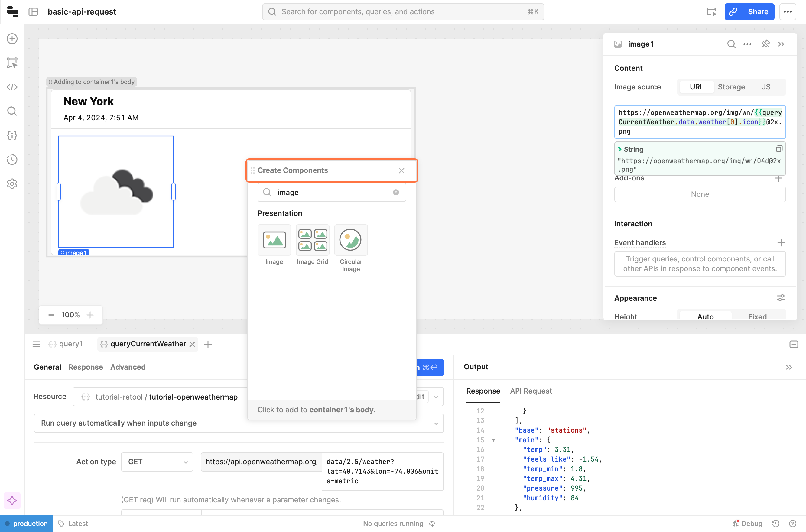
Task: Click the Share button
Action: coord(758,12)
